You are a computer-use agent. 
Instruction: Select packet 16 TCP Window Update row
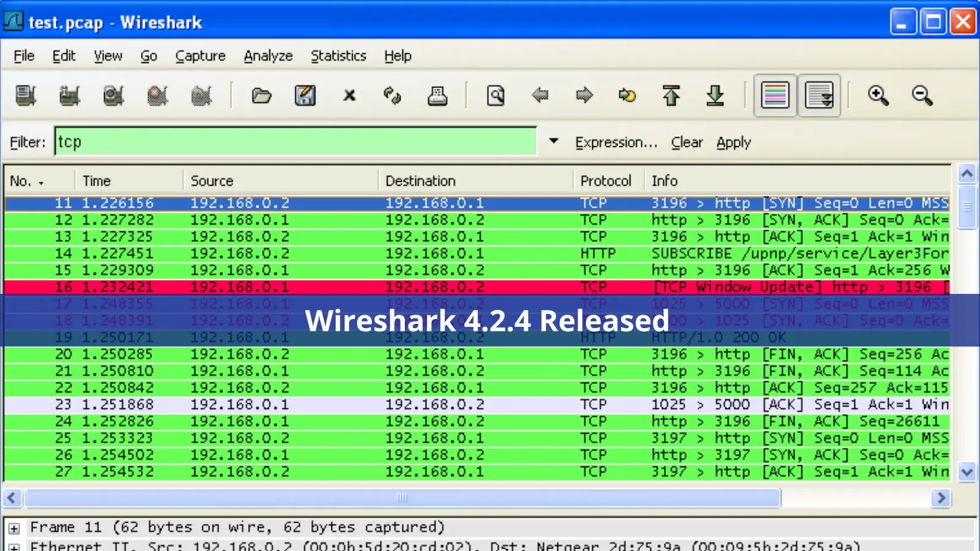click(x=477, y=287)
